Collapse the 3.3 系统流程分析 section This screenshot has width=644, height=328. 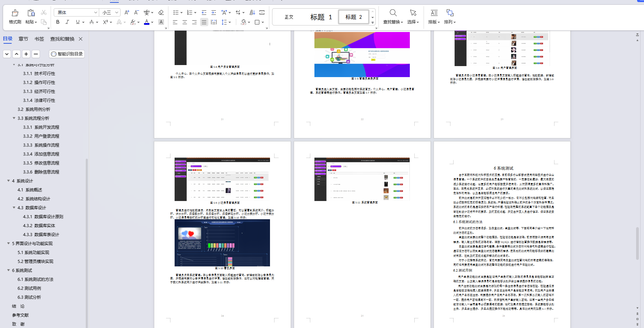point(13,118)
